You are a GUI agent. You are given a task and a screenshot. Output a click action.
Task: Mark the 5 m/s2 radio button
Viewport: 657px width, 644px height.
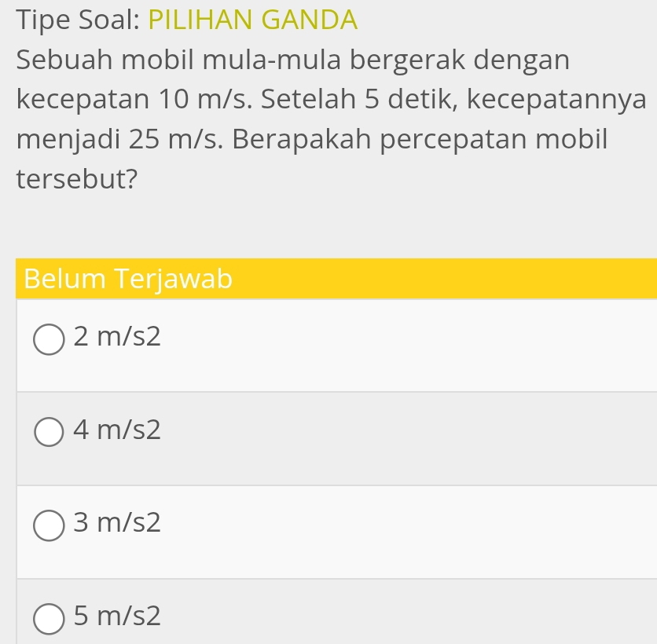coord(49,617)
